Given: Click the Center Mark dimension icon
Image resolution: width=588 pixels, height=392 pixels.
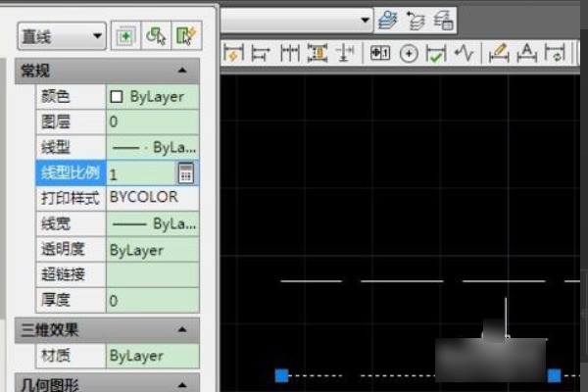Looking at the screenshot, I should click(409, 53).
